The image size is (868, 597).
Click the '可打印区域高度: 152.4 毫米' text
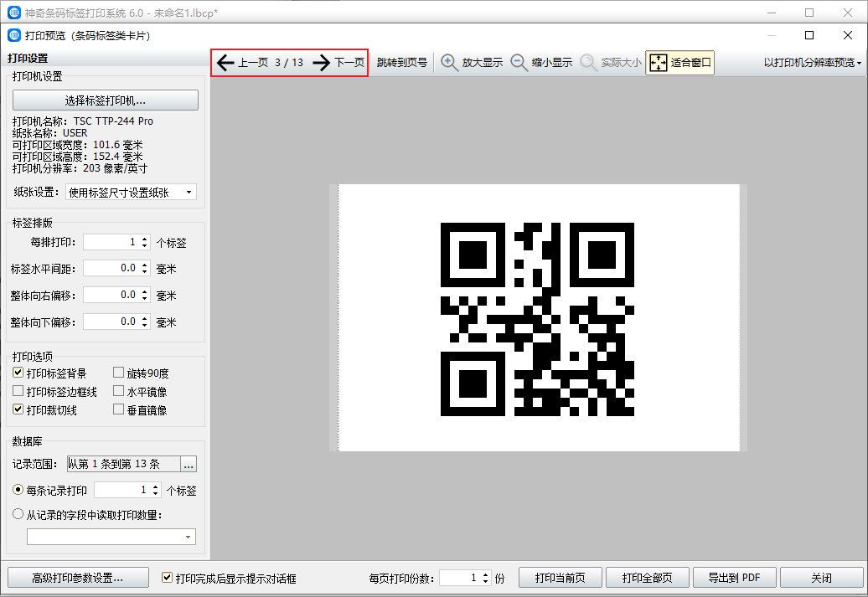tap(77, 157)
